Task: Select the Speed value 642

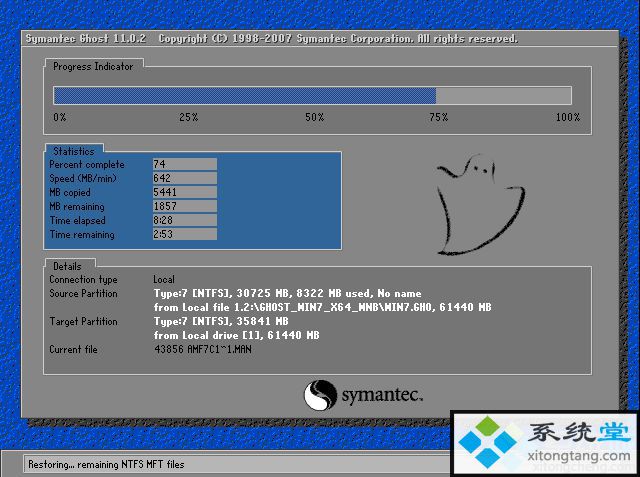Action: pos(184,178)
